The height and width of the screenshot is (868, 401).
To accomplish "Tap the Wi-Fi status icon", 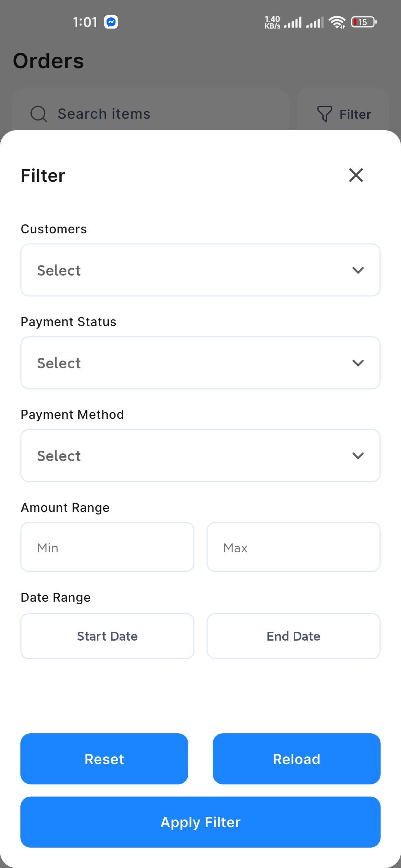I will 337,22.
